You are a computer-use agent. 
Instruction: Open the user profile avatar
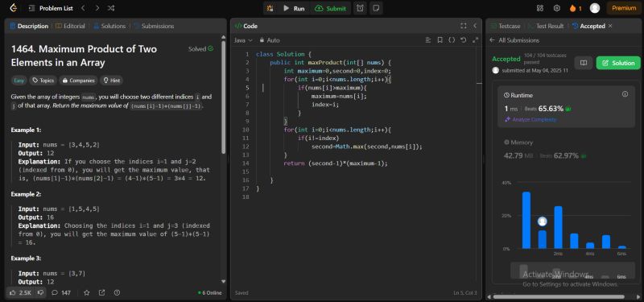coord(594,8)
